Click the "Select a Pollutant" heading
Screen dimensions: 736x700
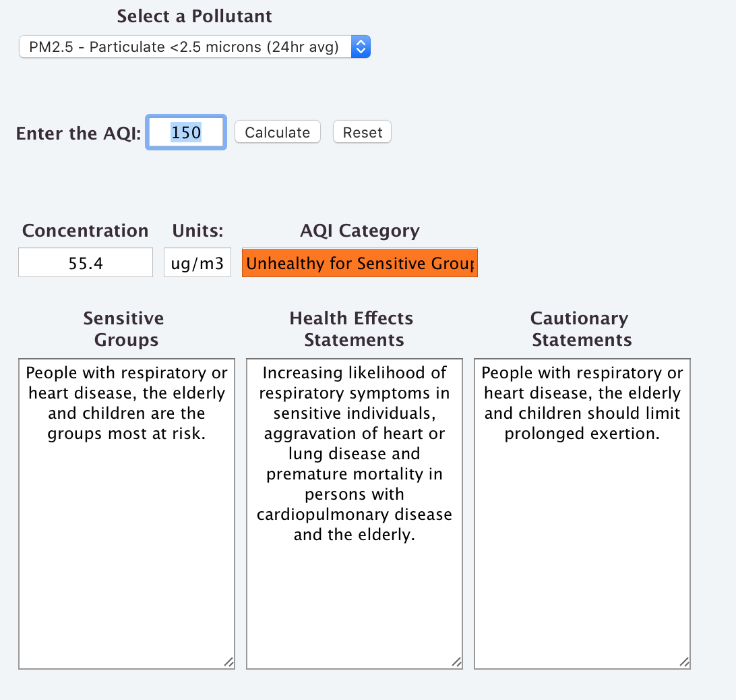[x=195, y=16]
